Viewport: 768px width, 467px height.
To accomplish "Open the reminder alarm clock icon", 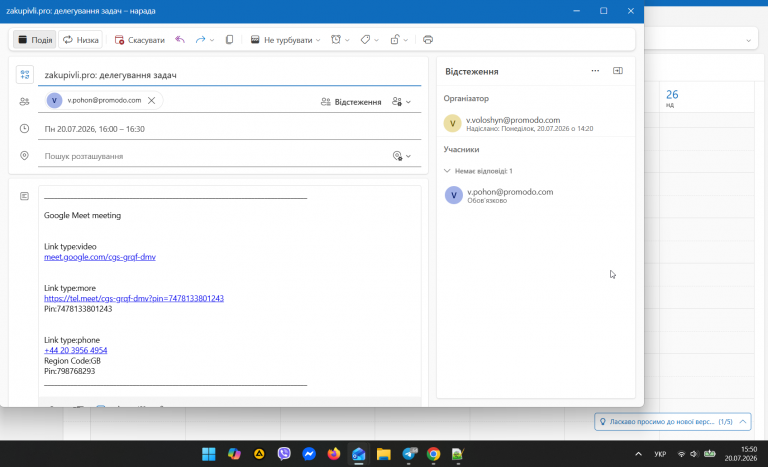I will coord(336,40).
